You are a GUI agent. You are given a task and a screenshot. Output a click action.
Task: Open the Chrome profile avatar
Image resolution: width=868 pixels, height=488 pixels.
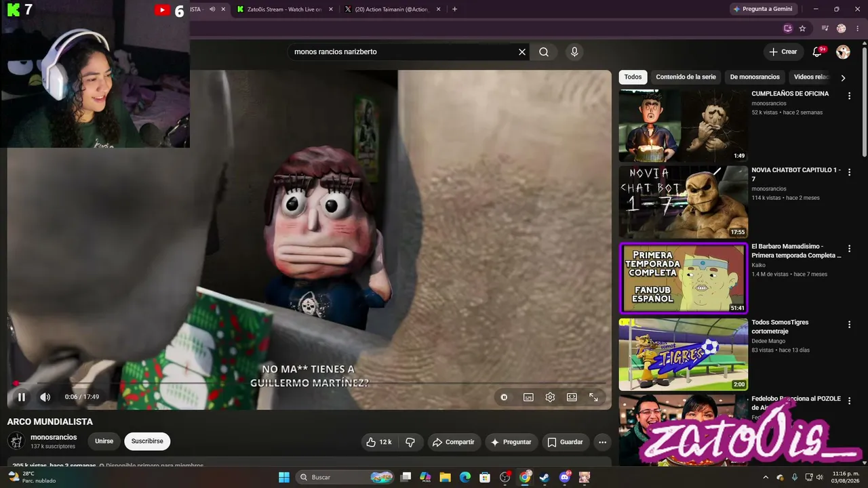click(x=842, y=28)
